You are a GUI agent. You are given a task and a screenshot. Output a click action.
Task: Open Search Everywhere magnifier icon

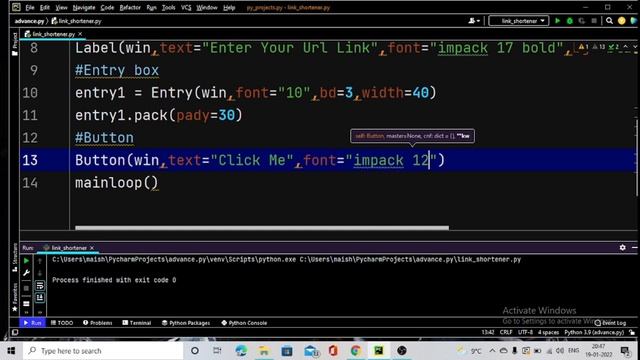[x=609, y=21]
